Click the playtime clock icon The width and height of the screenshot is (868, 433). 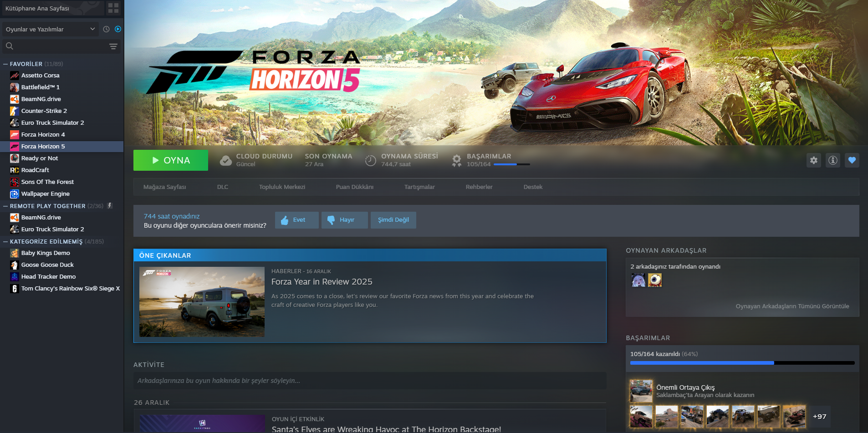tap(371, 160)
